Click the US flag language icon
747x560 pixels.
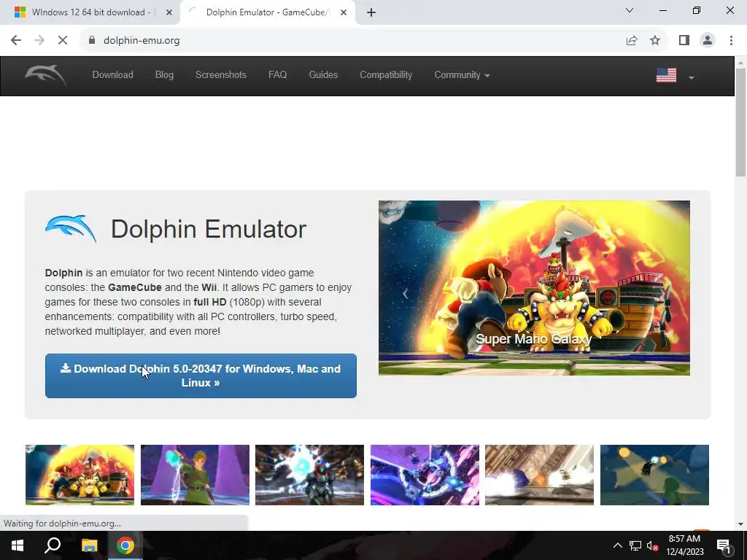(x=667, y=75)
